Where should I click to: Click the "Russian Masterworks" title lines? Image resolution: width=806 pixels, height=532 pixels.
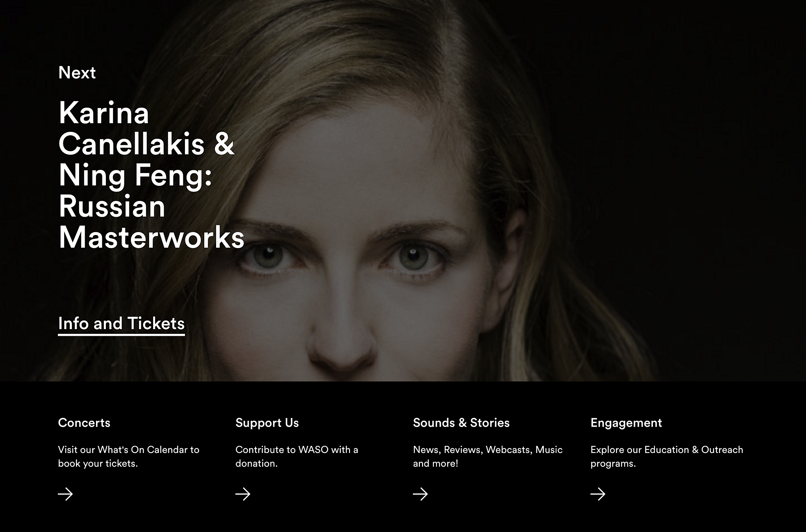[152, 222]
